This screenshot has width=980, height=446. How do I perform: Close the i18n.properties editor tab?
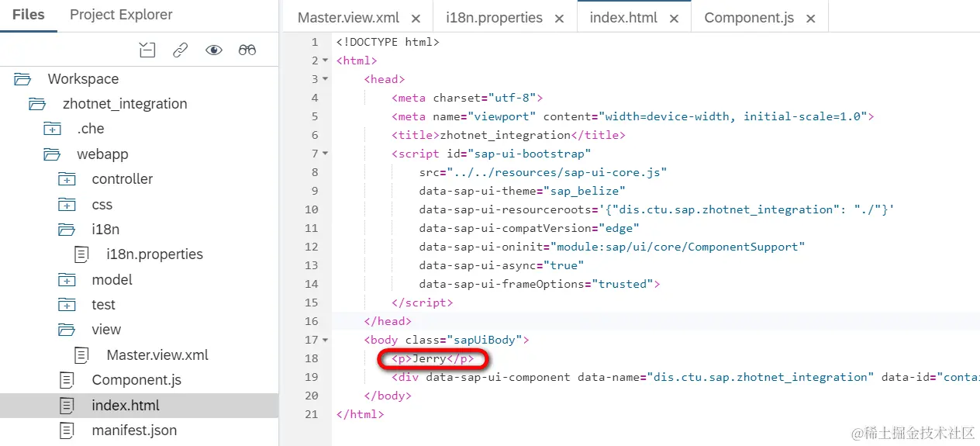(x=559, y=19)
